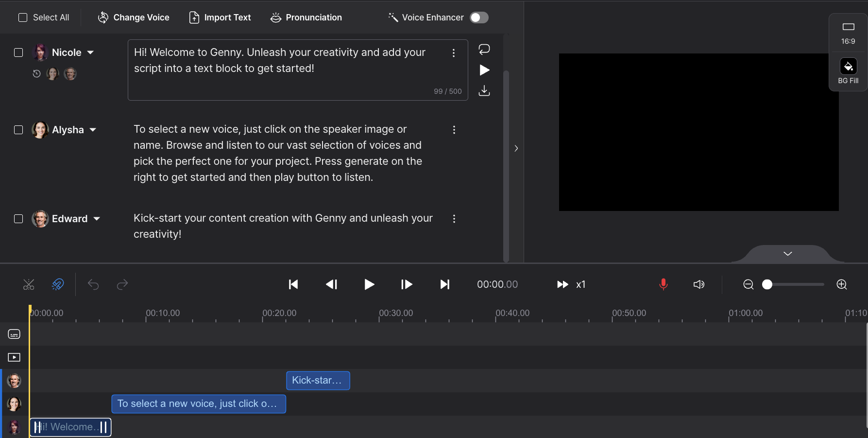The image size is (868, 438).
Task: Toggle the magnet snap icon in timeline
Action: point(58,284)
